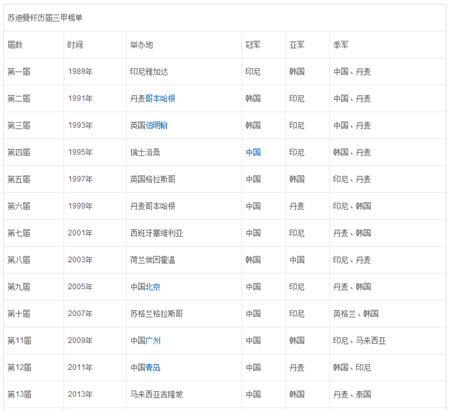Image resolution: width=450 pixels, height=411 pixels.
Task: Click 韩国、丹麦 third-place cell in 1995 row
Action: click(352, 152)
